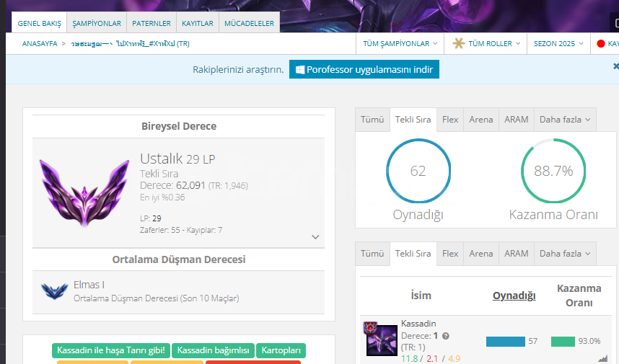619x364 pixels.
Task: Click the roles star icon beside TÜM ROLLER
Action: click(458, 44)
